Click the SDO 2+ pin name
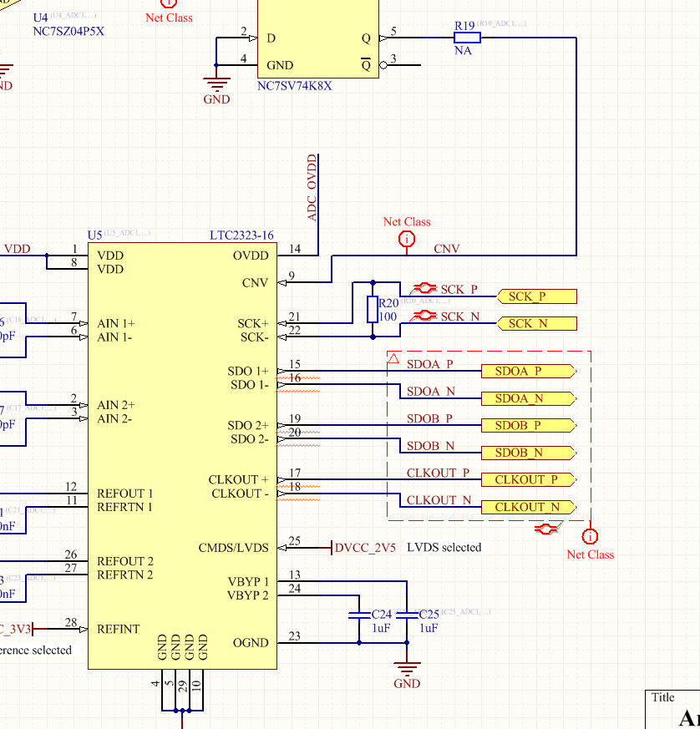 pos(248,425)
